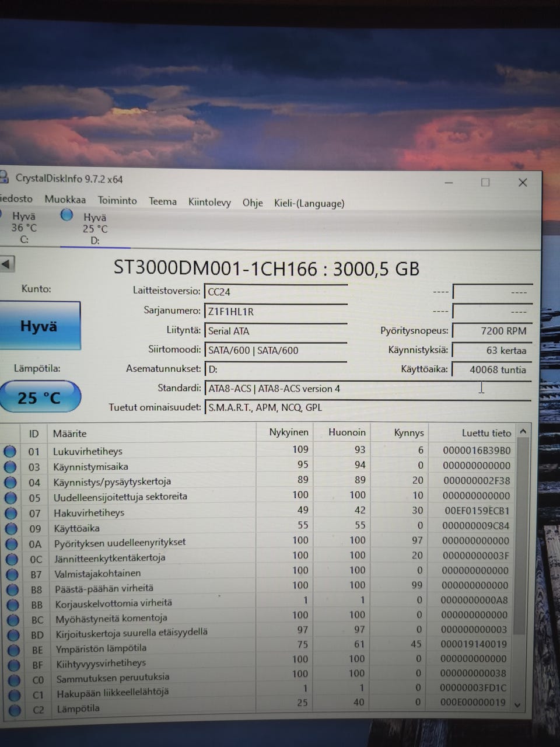560x747 pixels.
Task: Open the Kieli-(Language) menu
Action: click(x=309, y=204)
